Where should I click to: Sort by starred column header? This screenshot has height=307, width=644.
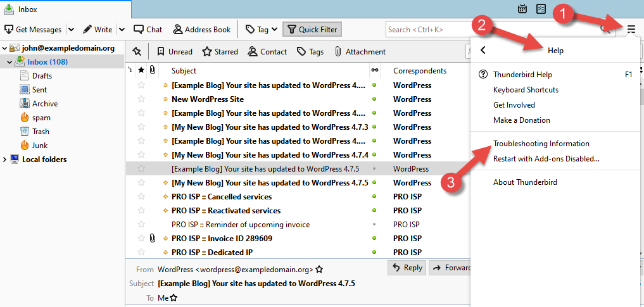[x=141, y=70]
